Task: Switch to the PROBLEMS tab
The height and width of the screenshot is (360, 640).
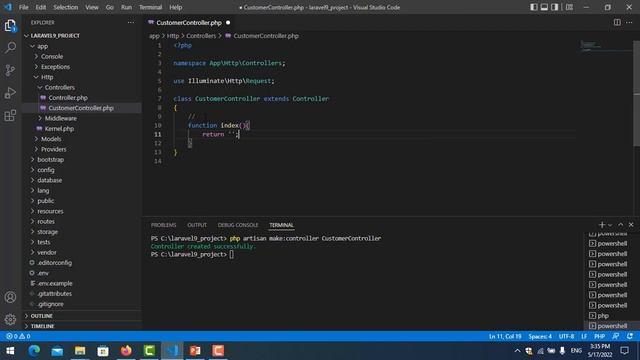Action: tap(163, 225)
